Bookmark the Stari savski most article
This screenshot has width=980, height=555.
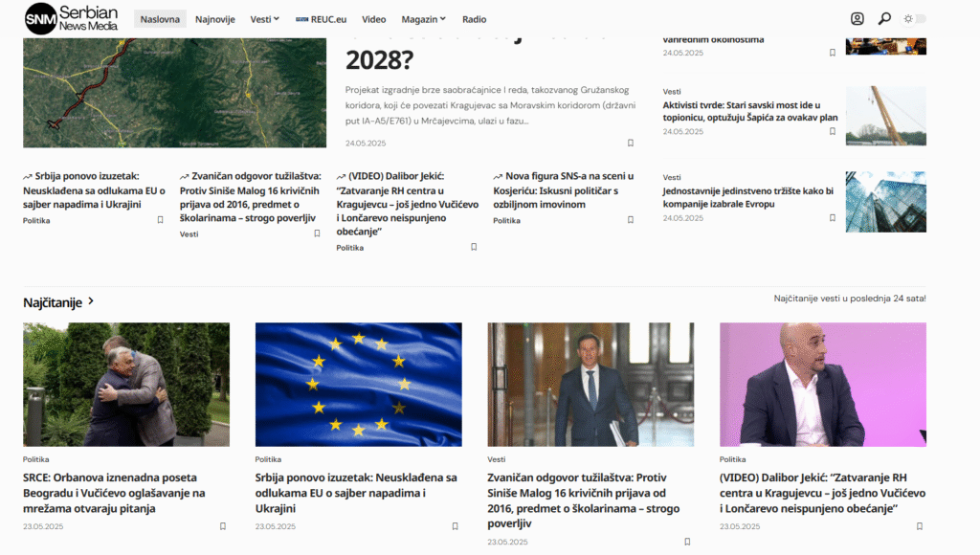(x=833, y=131)
